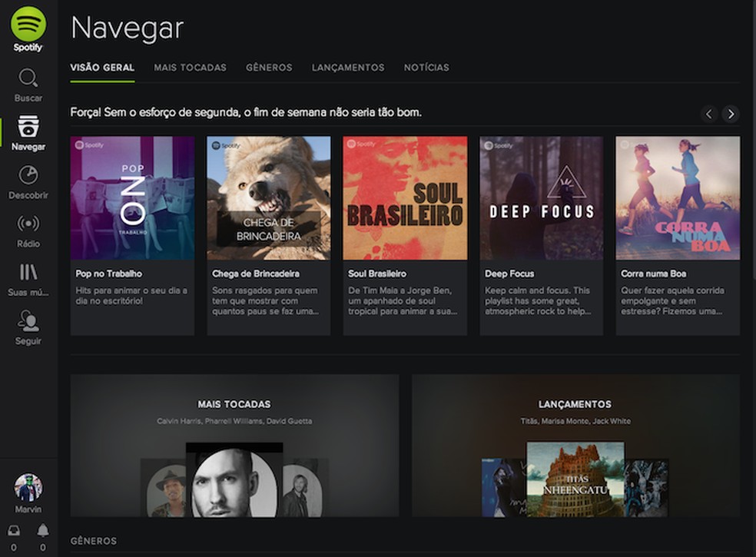This screenshot has height=557, width=756.
Task: Open the Seguir follow section
Action: tap(28, 327)
